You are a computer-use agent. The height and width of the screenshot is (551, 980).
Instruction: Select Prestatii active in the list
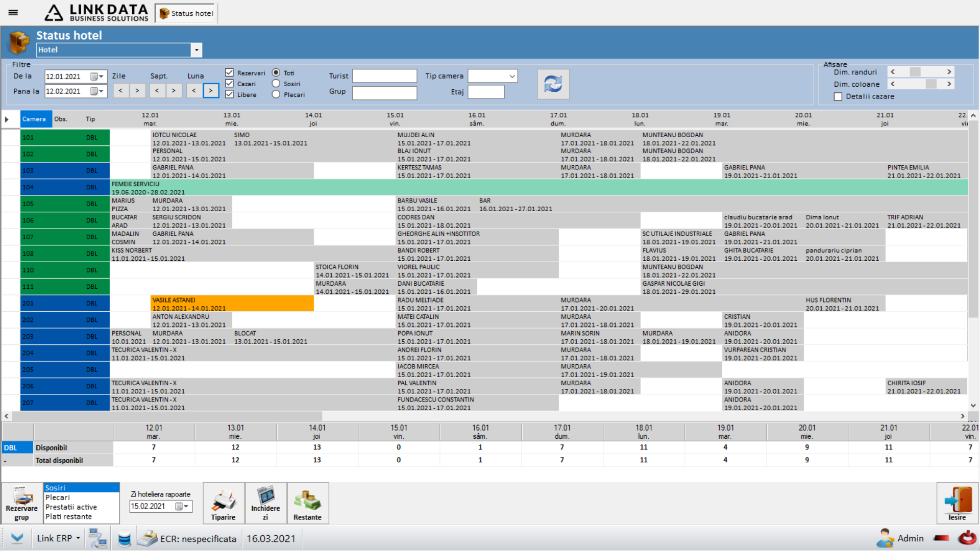(81, 507)
